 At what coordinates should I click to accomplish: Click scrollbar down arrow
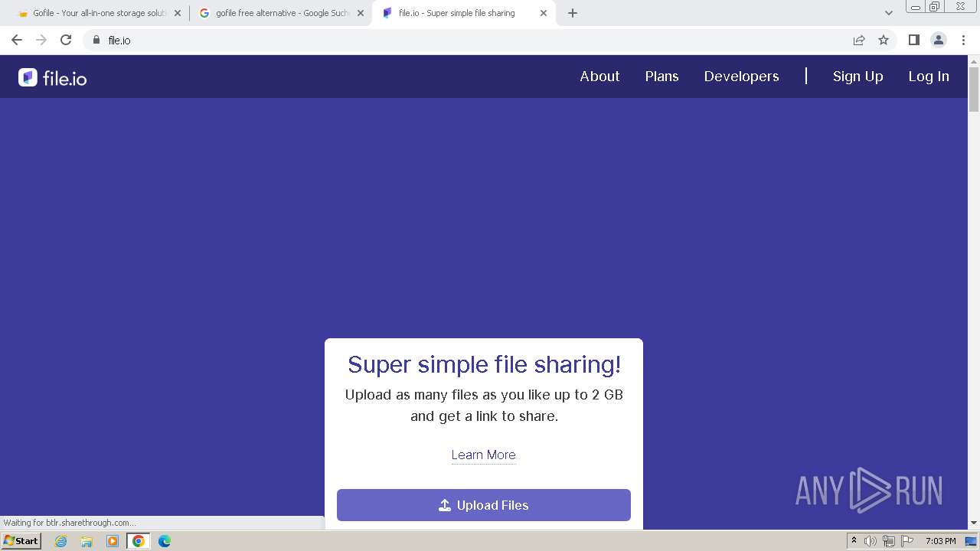coord(974,523)
